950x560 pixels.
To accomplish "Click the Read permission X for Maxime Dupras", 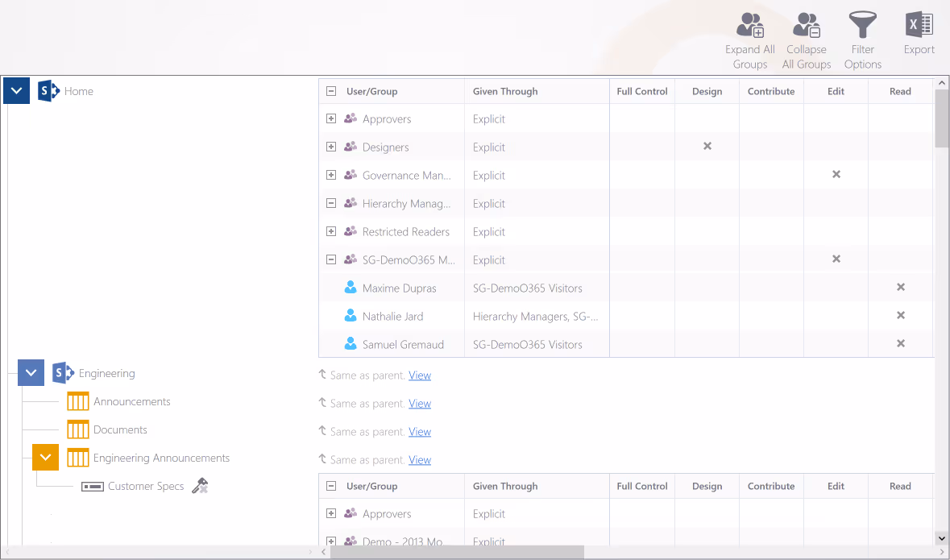I will [x=901, y=287].
